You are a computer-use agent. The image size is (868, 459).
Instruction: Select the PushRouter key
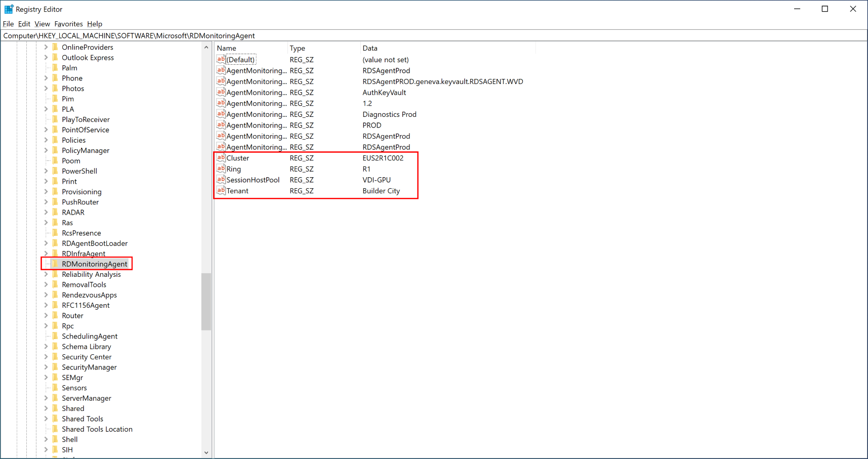click(x=80, y=202)
